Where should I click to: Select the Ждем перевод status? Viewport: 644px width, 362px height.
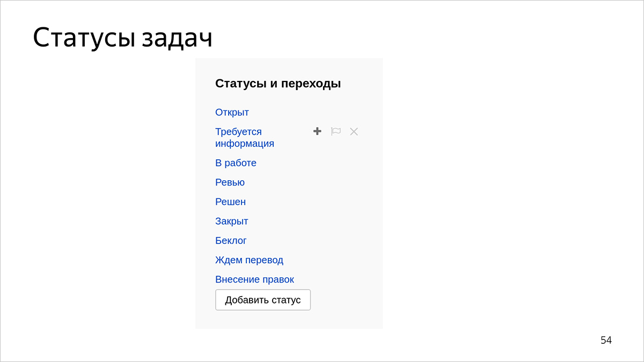click(x=250, y=260)
